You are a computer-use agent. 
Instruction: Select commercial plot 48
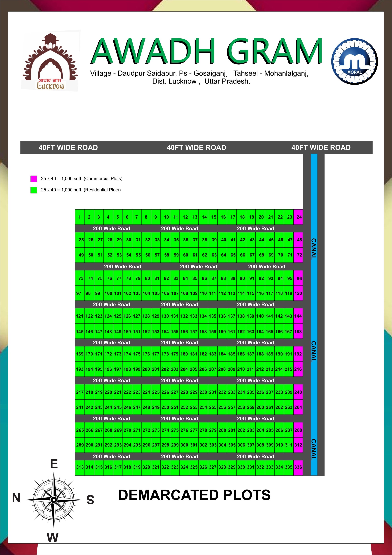(298, 240)
